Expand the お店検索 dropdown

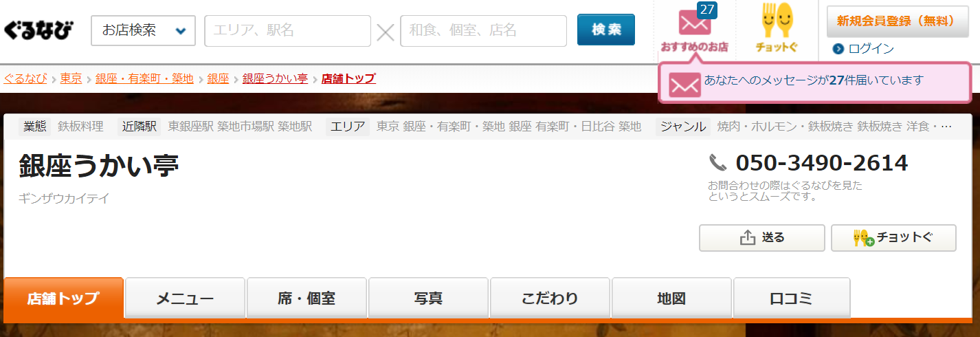tap(143, 30)
